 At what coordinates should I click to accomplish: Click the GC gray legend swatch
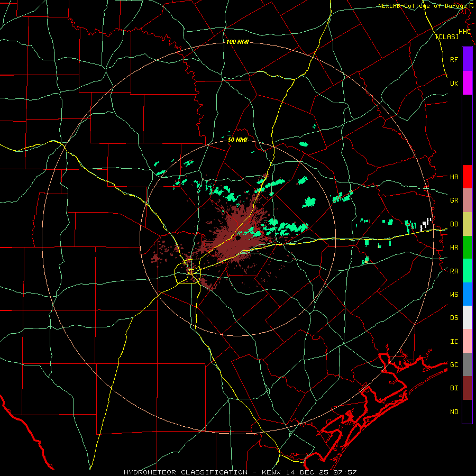pos(467,364)
